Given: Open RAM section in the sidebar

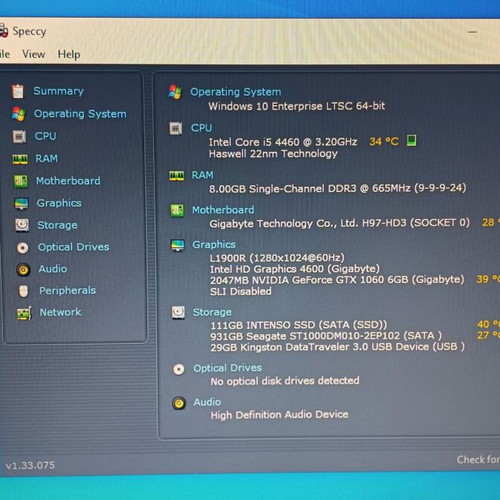Looking at the screenshot, I should (x=46, y=158).
